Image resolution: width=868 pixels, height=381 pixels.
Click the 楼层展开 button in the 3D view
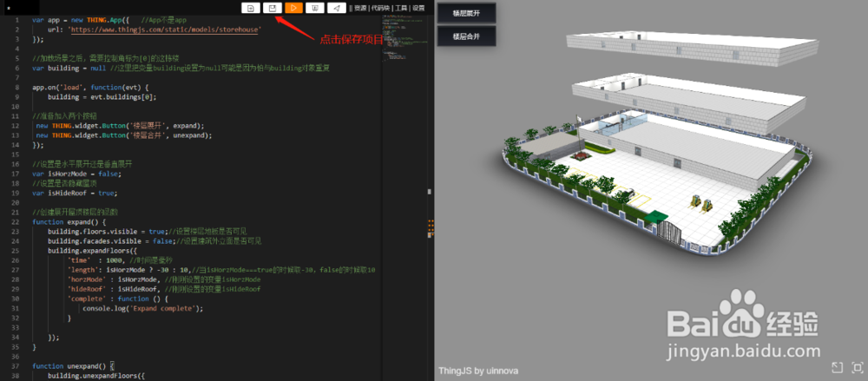pos(466,13)
